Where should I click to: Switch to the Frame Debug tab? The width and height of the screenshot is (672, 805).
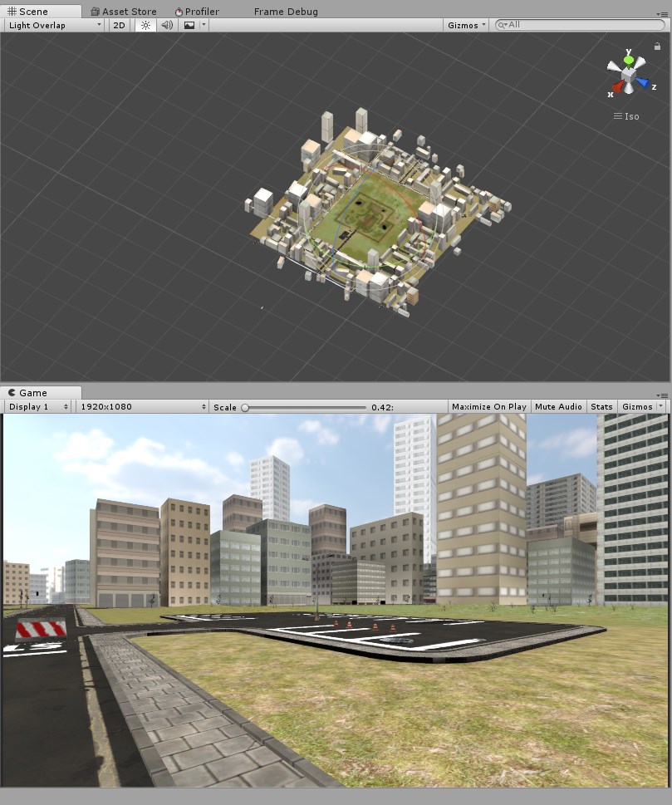click(286, 12)
